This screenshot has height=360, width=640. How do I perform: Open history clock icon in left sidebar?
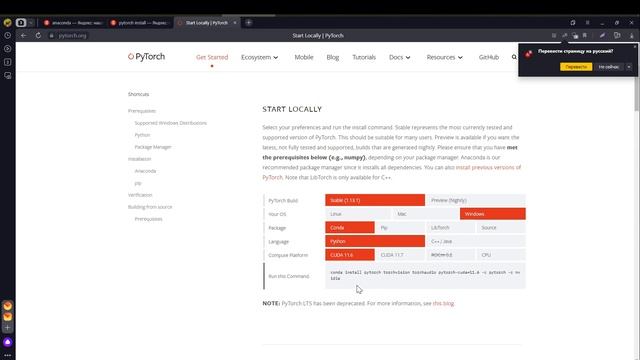7,36
